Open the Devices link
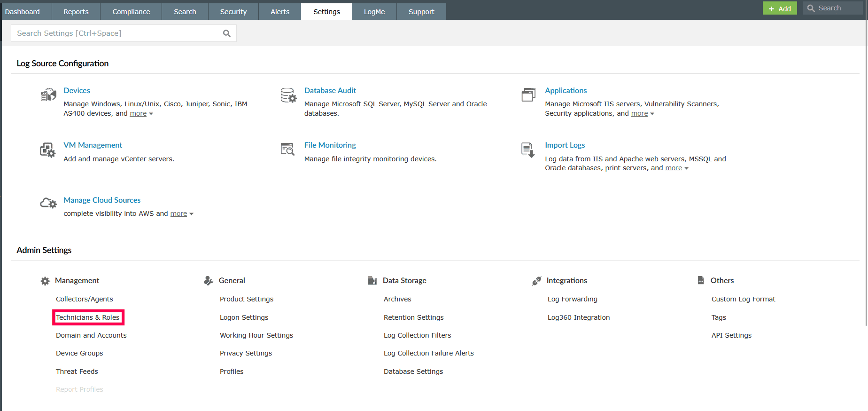 pyautogui.click(x=77, y=90)
